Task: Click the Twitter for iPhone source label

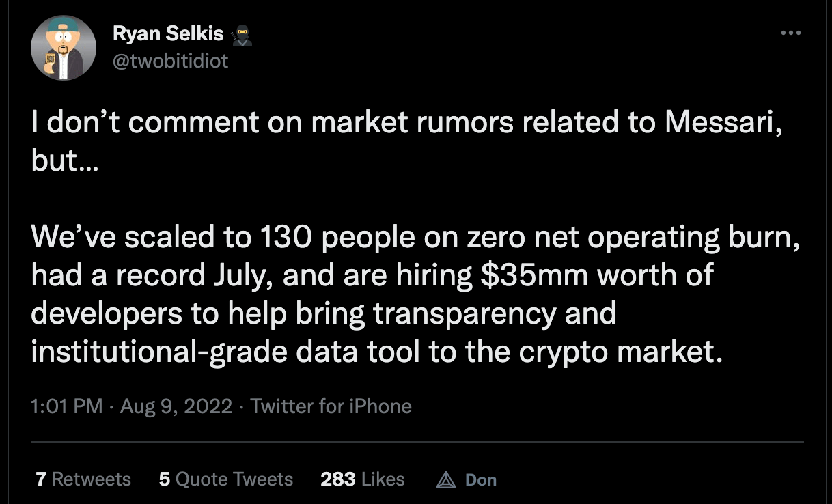Action: pyautogui.click(x=331, y=407)
